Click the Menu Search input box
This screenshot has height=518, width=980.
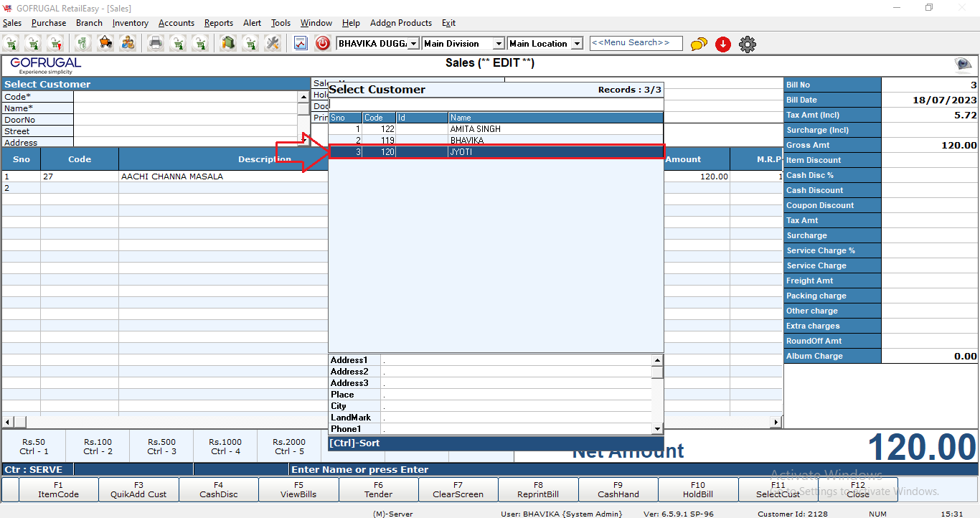click(x=636, y=43)
